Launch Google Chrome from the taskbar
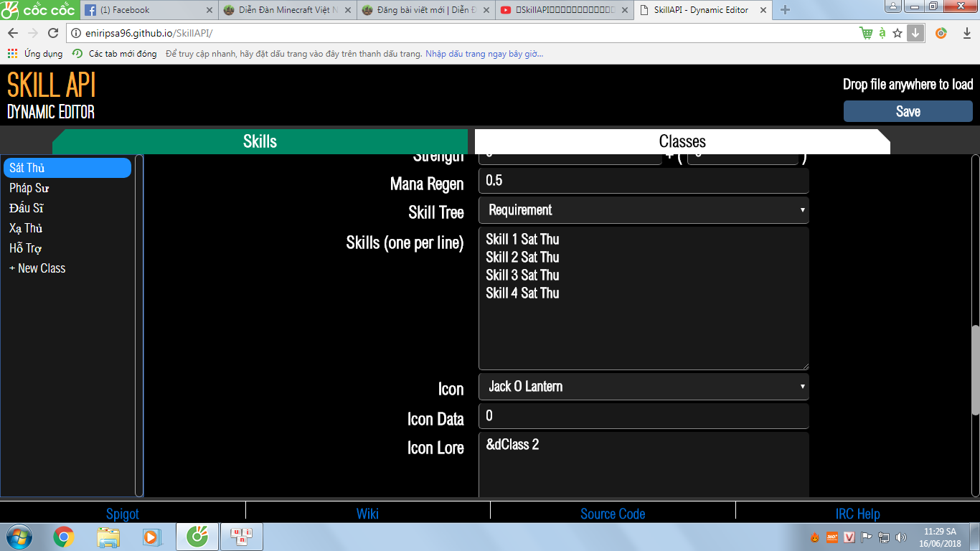 point(64,537)
